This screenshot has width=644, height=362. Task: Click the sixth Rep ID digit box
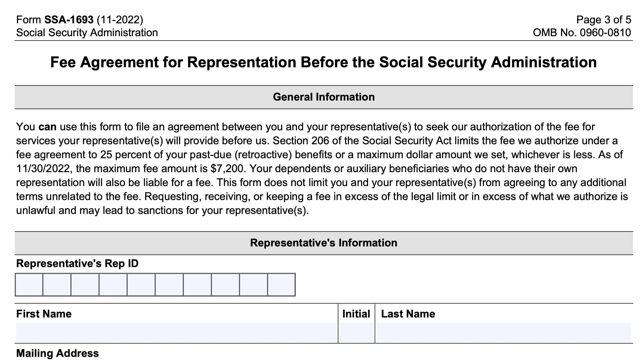[169, 285]
